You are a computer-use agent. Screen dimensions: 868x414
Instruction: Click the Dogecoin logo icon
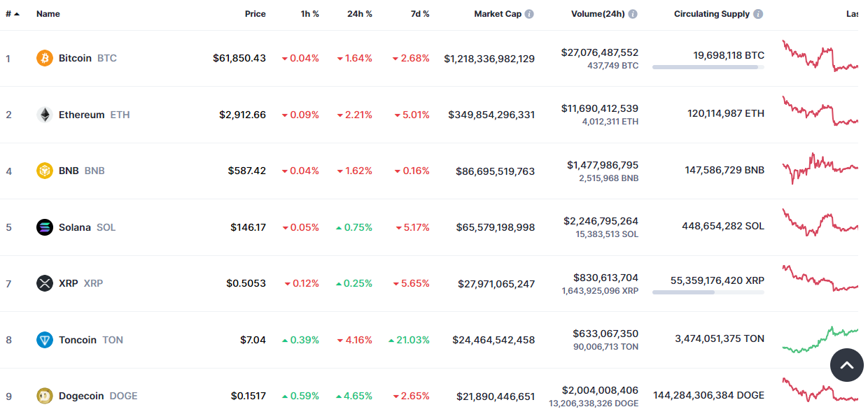click(x=45, y=396)
